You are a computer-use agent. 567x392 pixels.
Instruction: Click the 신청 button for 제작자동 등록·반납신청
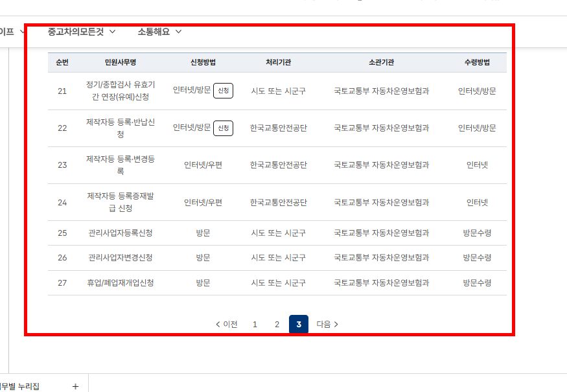(223, 128)
